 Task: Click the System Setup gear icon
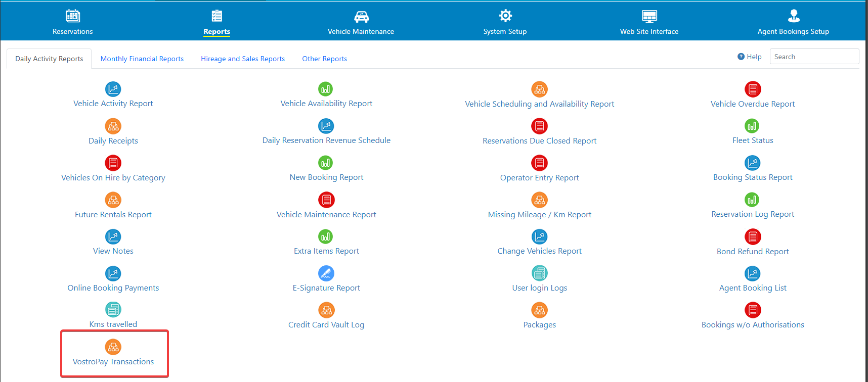(x=505, y=16)
